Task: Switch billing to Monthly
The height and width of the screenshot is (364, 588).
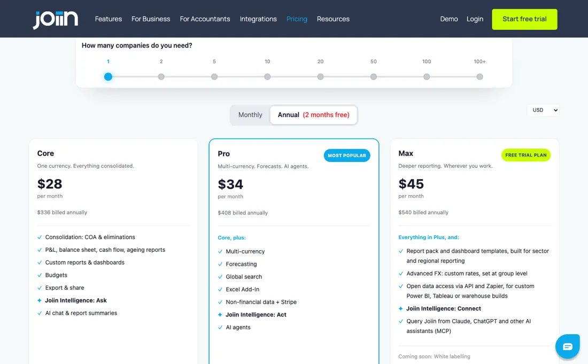Action: click(x=250, y=115)
